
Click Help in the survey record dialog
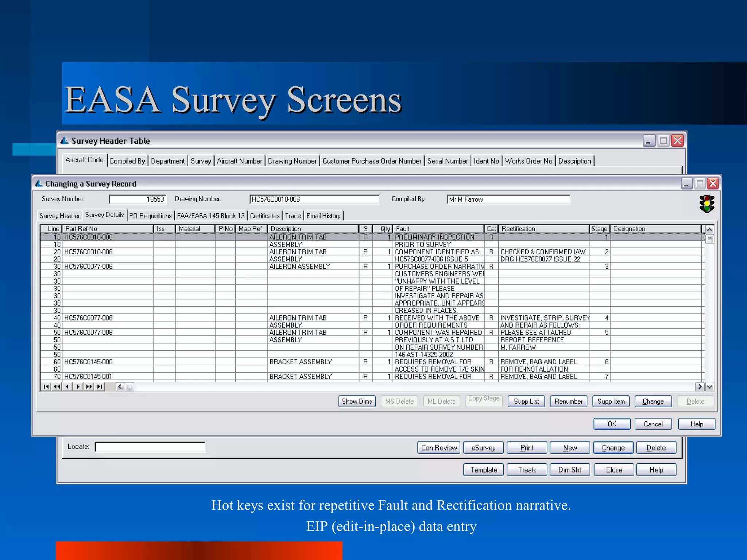tap(697, 424)
